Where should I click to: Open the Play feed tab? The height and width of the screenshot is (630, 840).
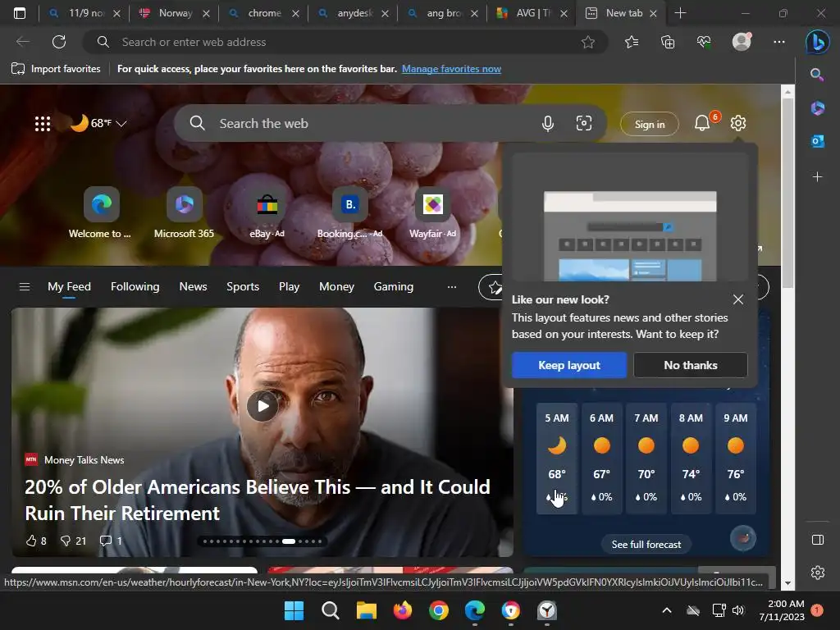(x=290, y=286)
